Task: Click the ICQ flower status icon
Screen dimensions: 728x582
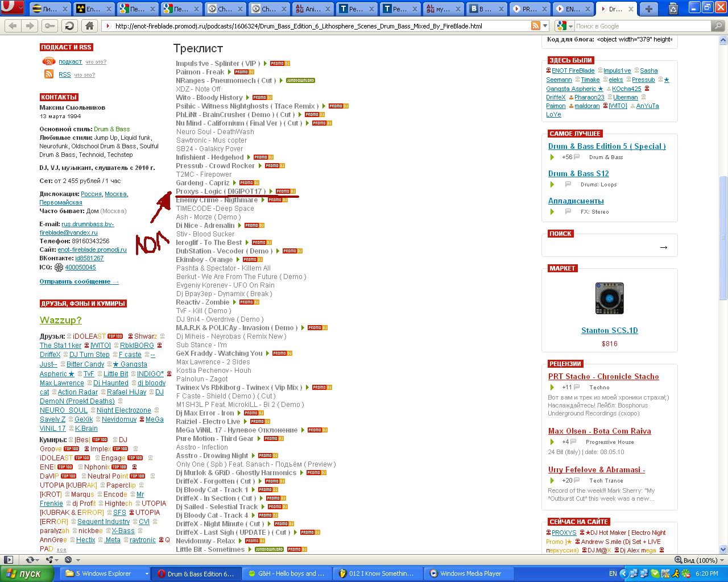Action: [59, 267]
